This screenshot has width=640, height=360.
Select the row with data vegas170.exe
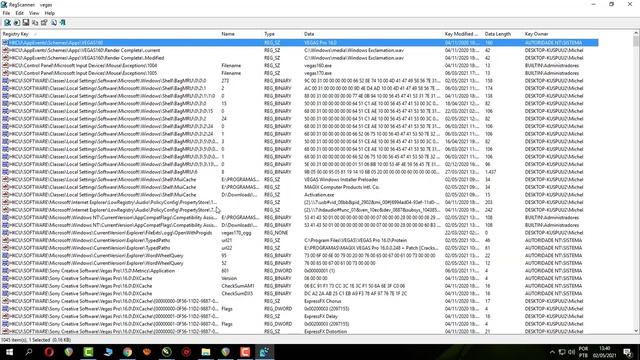[300, 73]
